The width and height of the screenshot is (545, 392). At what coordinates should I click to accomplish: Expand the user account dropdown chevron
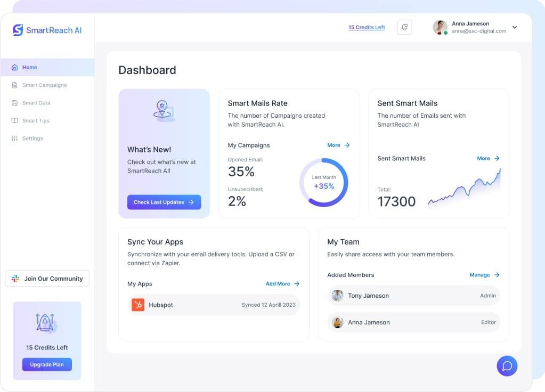pyautogui.click(x=514, y=27)
